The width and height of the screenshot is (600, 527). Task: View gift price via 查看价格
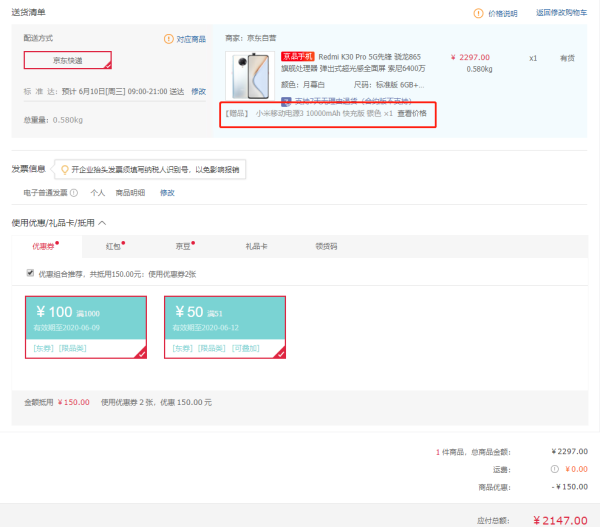(412, 113)
